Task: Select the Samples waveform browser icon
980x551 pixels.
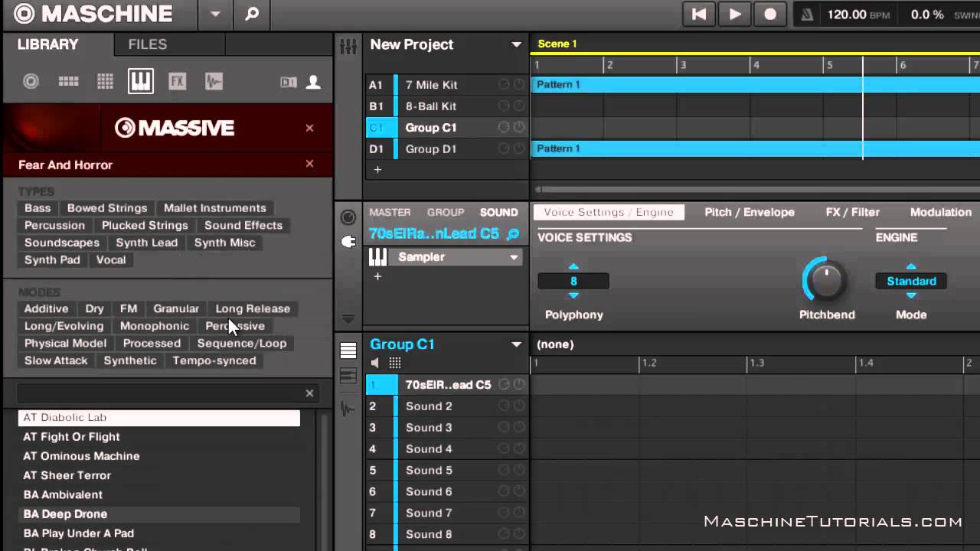Action: pyautogui.click(x=214, y=81)
